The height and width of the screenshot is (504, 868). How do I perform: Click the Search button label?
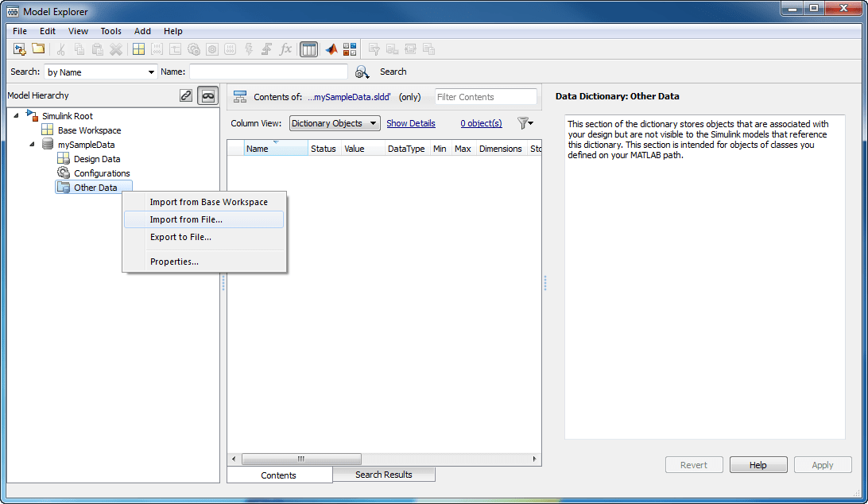point(393,72)
